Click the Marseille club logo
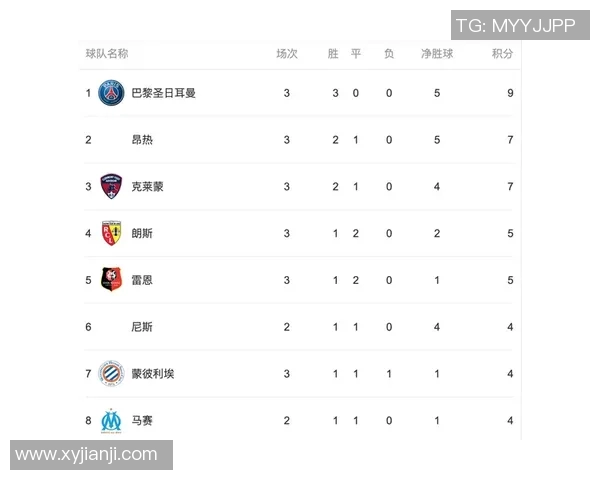 pos(111,420)
